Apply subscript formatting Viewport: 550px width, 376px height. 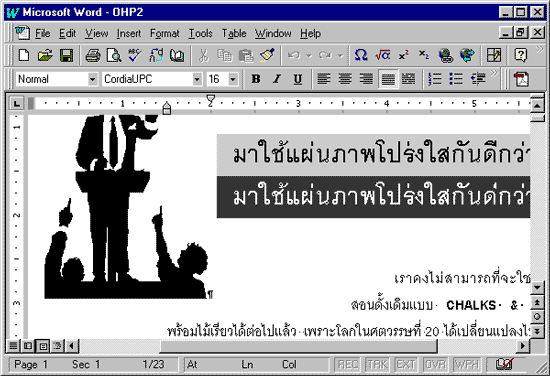click(x=424, y=55)
